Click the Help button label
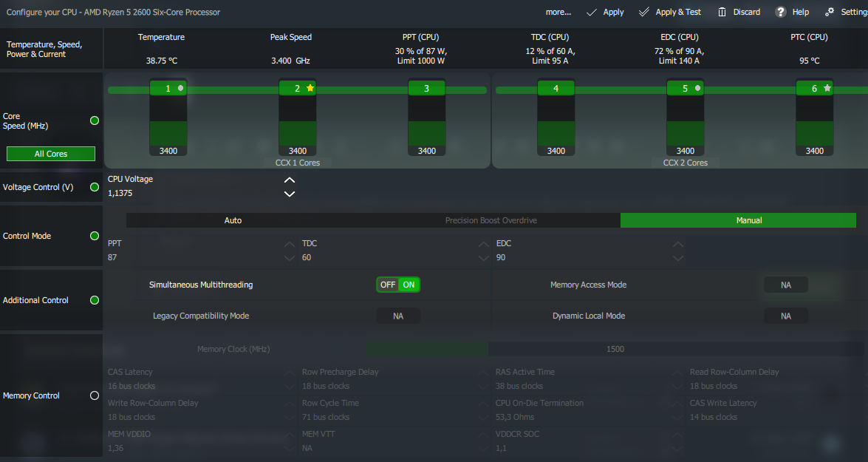Screen dimensions: 868x462 tap(801, 12)
